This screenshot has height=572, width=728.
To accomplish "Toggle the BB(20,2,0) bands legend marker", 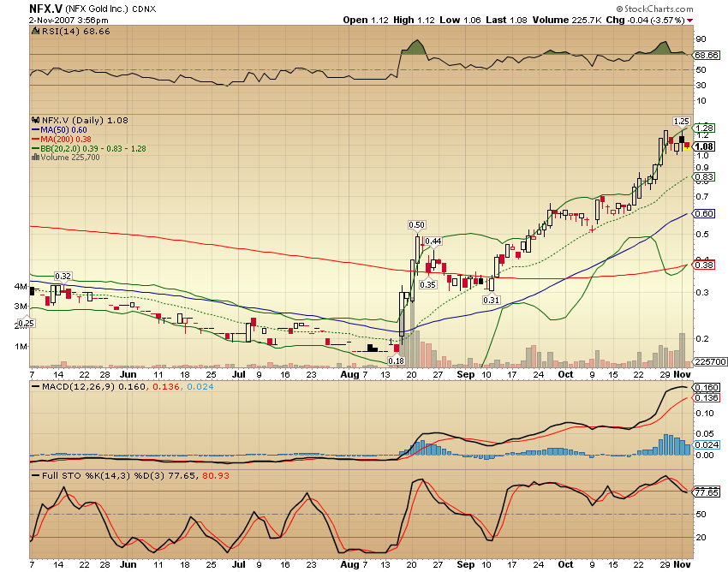I will pos(36,147).
